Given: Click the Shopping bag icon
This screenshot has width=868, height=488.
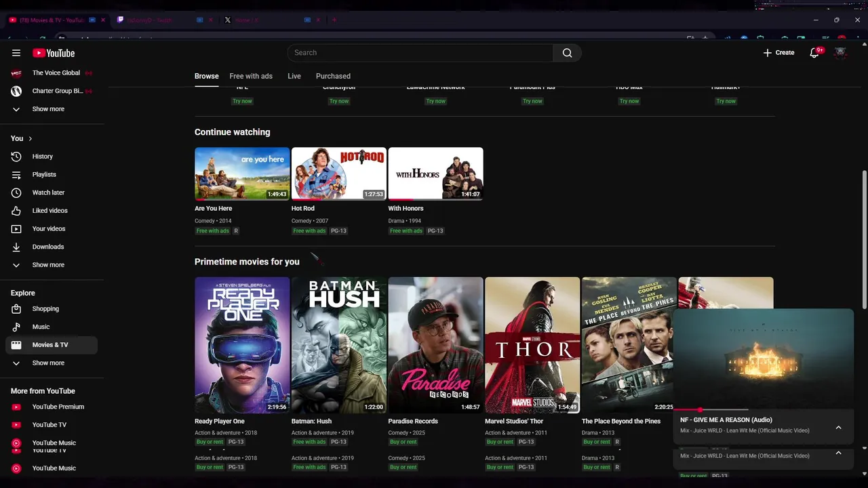Looking at the screenshot, I should click(16, 309).
